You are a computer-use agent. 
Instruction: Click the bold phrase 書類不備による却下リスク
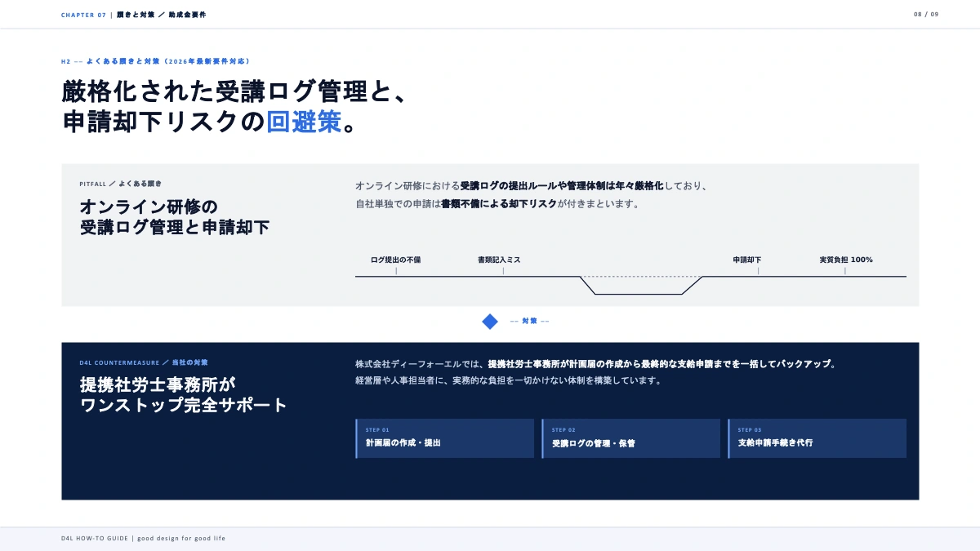(x=499, y=204)
